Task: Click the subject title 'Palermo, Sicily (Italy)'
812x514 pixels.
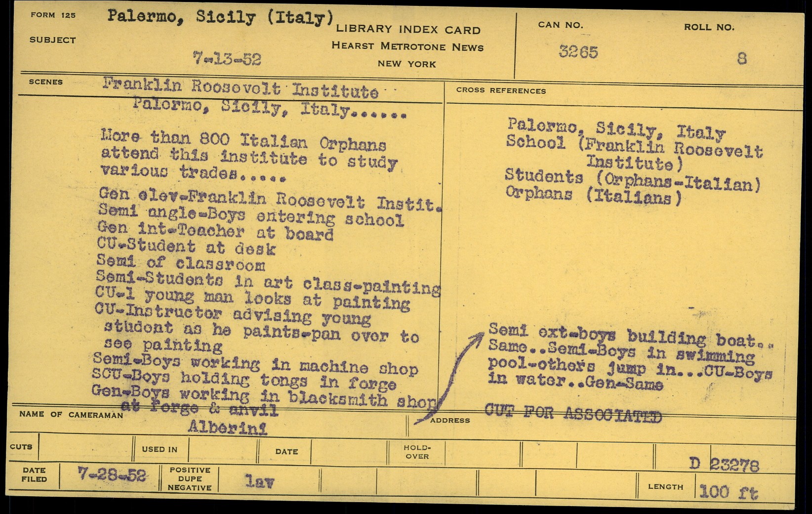Action: point(220,18)
